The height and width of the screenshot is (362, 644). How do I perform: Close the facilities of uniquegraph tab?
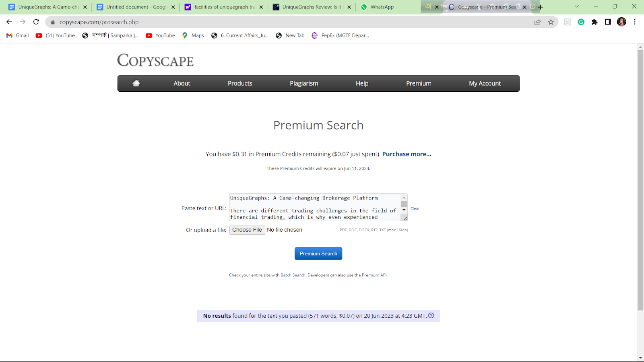pyautogui.click(x=261, y=7)
